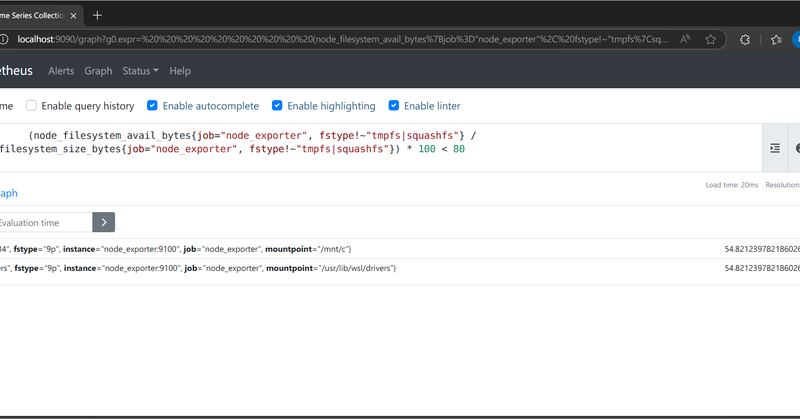
Task: Select result row with mountpoint /mnt/c
Action: point(400,249)
